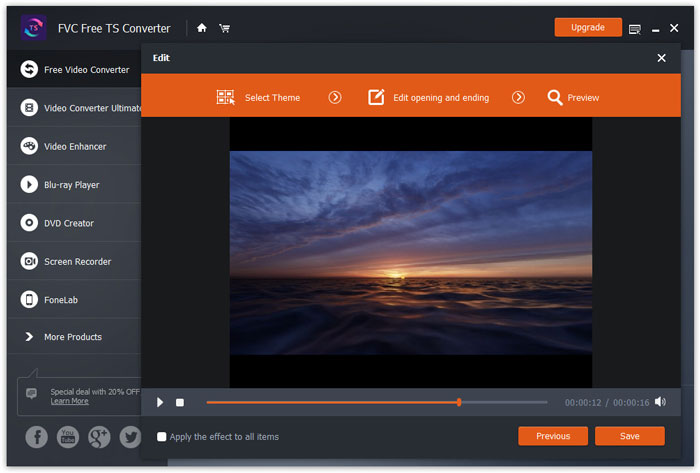Expand More Products chevron
Screen dimensions: 700x473
pos(29,336)
